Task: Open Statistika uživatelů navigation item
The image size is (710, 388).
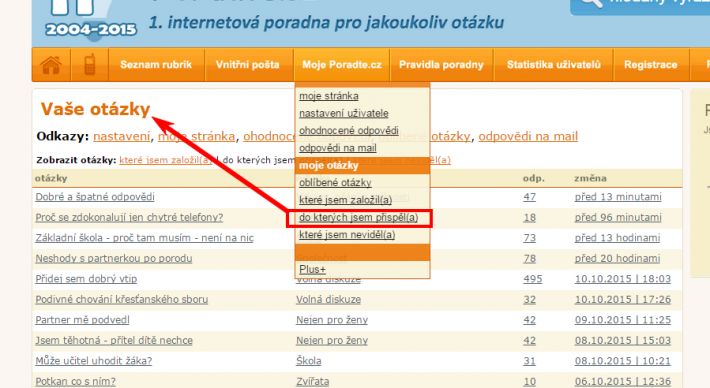Action: [553, 65]
